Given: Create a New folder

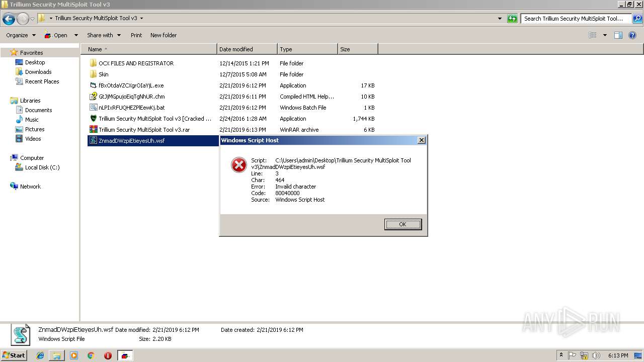Looking at the screenshot, I should pyautogui.click(x=164, y=35).
